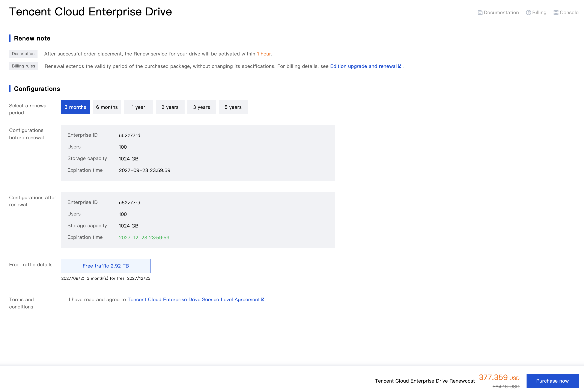The image size is (584, 392).
Task: Open the Service Level Agreement link
Action: coord(193,299)
